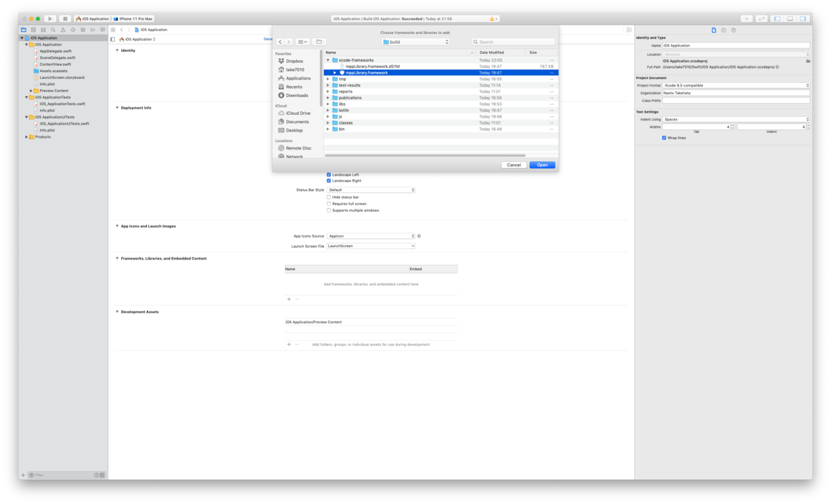Enable Hide status bar

329,197
